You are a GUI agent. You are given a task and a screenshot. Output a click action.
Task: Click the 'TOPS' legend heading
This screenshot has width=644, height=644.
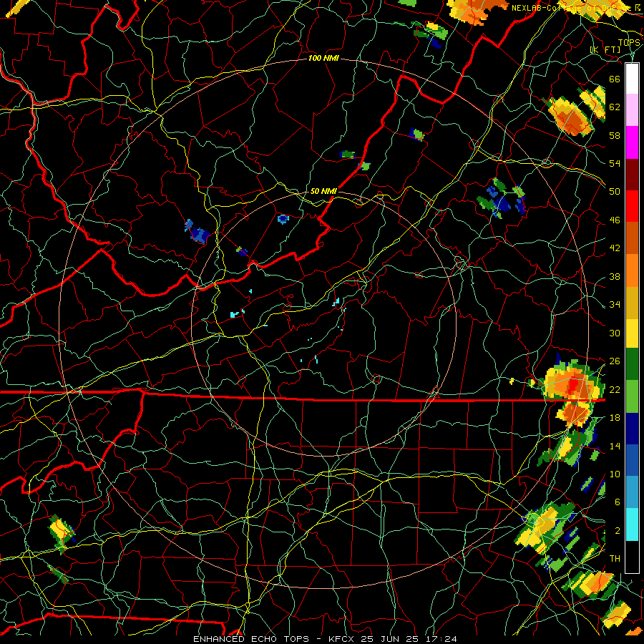click(629, 43)
